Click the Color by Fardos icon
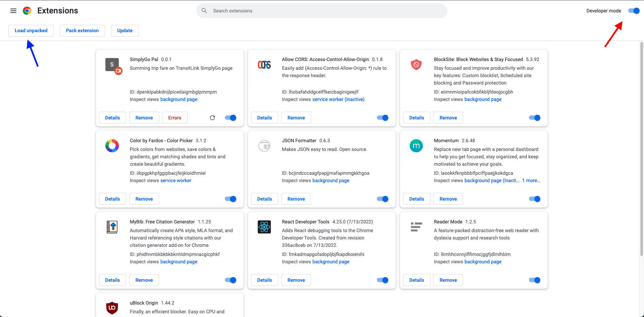 (112, 146)
